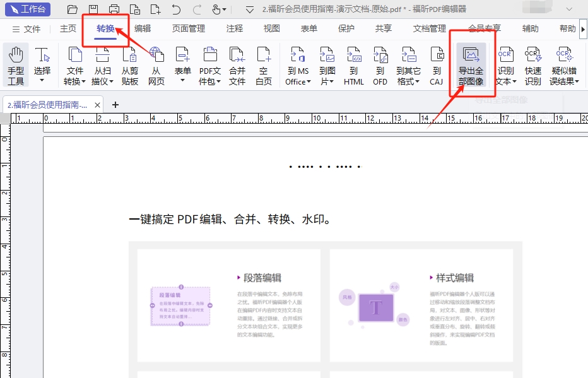Create PDF from Web Page (从网页)
The height and width of the screenshot is (378, 588).
(156, 66)
